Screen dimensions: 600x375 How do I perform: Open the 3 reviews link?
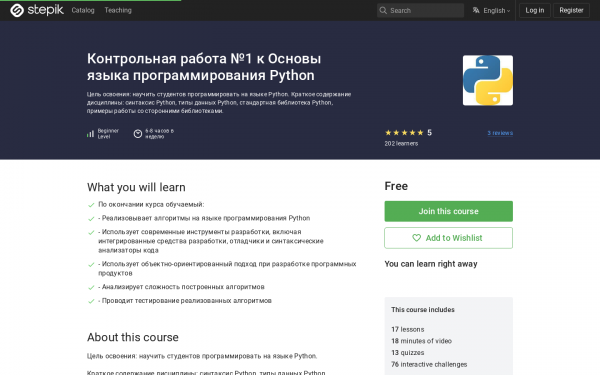pyautogui.click(x=500, y=133)
